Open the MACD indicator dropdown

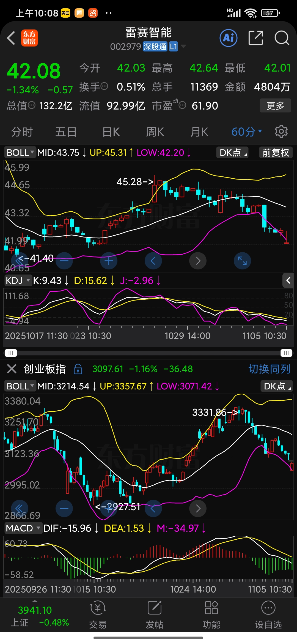coord(23,528)
